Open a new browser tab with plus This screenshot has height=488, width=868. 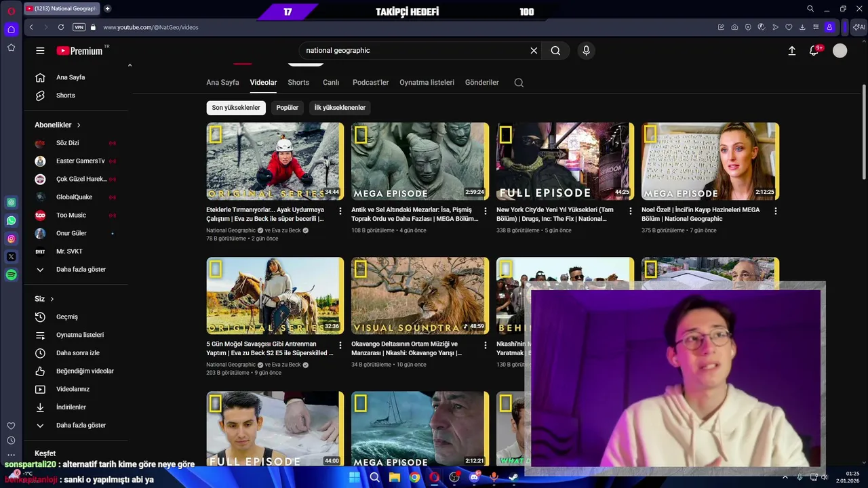click(x=107, y=9)
